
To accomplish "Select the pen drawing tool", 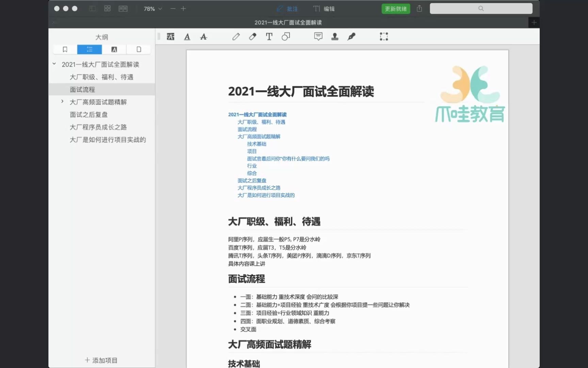I will click(x=236, y=36).
